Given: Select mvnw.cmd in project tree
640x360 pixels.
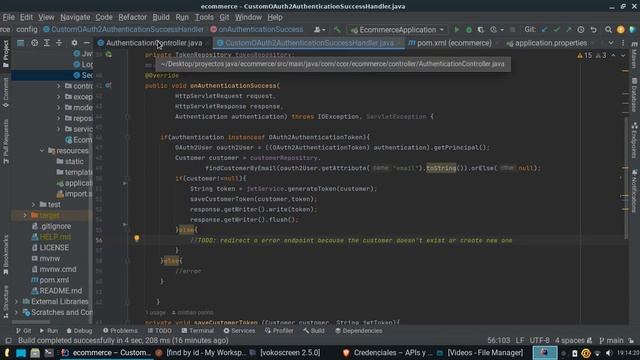Looking at the screenshot, I should click(54, 269).
